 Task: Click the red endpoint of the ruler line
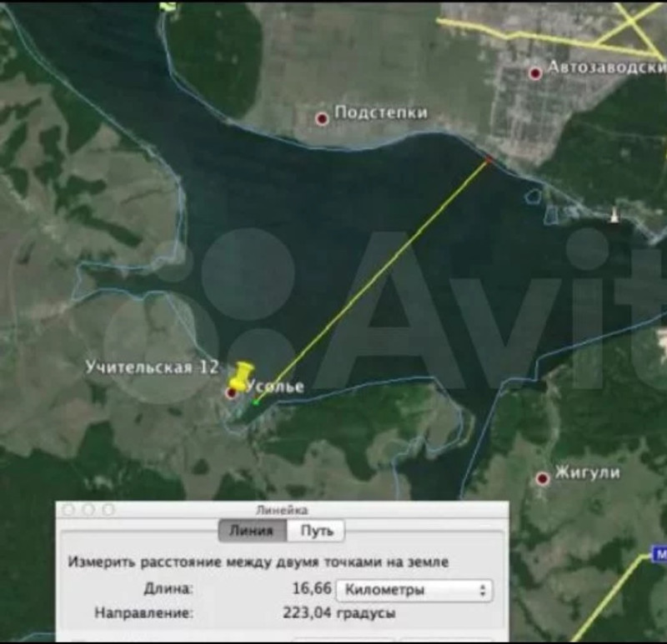coord(489,158)
